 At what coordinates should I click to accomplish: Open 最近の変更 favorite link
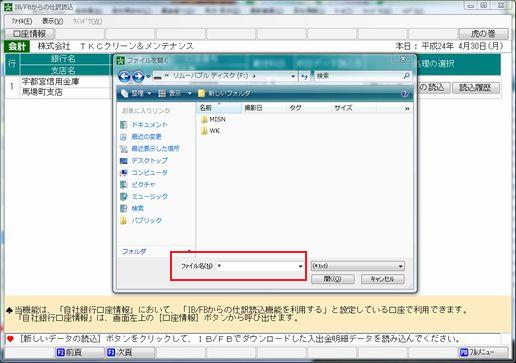click(x=141, y=137)
